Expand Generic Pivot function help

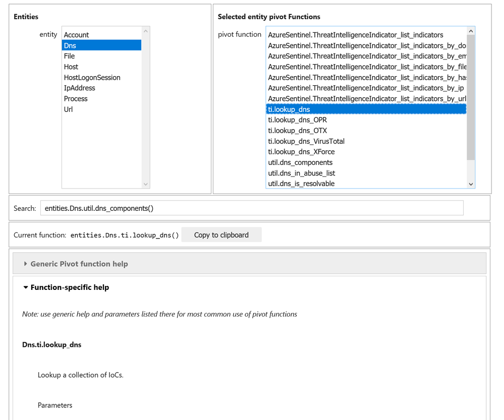pos(79,264)
